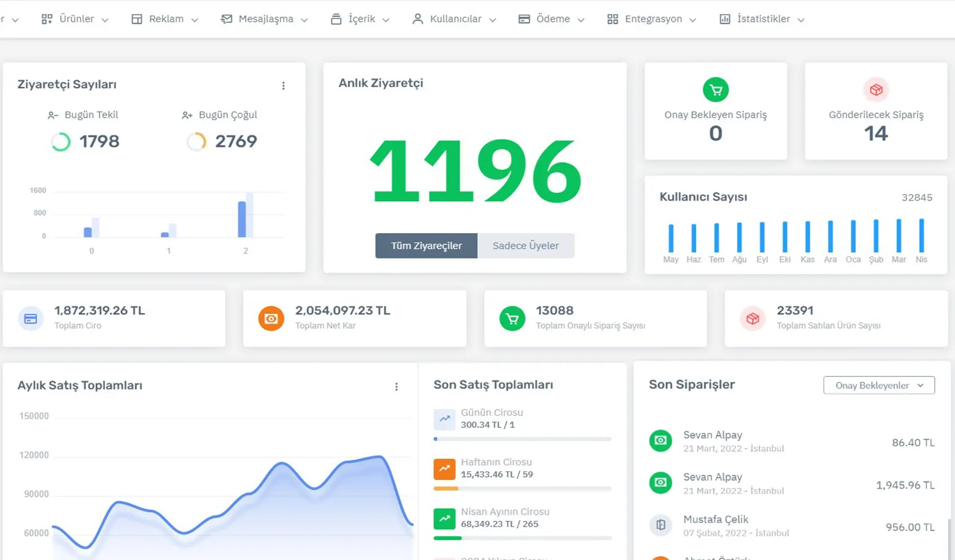
Task: Click the orange icon beside Toplam Net Kar
Action: click(x=271, y=318)
